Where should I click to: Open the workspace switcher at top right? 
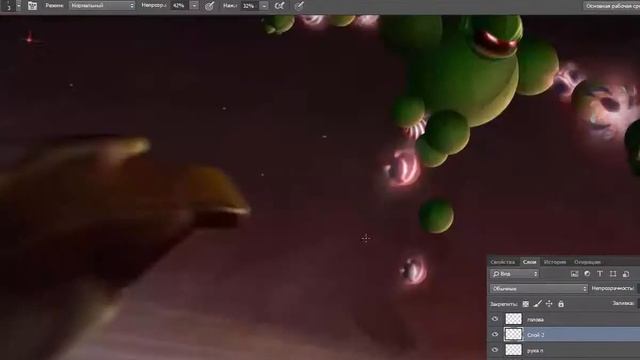[611, 6]
